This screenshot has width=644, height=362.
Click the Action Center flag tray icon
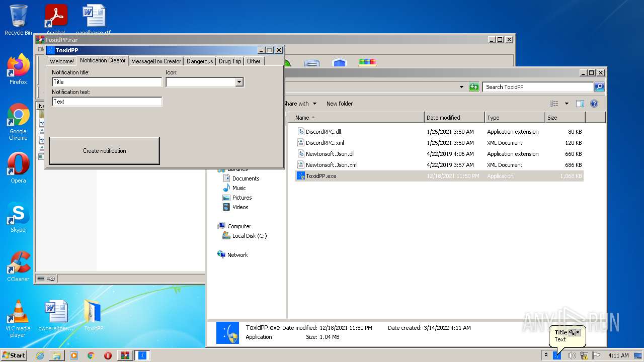tap(597, 355)
